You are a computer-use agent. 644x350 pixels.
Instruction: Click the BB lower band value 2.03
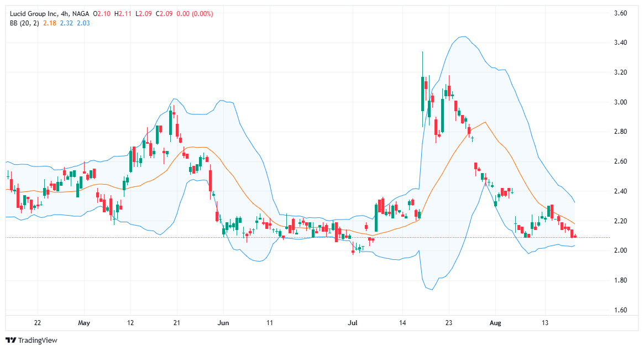pyautogui.click(x=83, y=23)
